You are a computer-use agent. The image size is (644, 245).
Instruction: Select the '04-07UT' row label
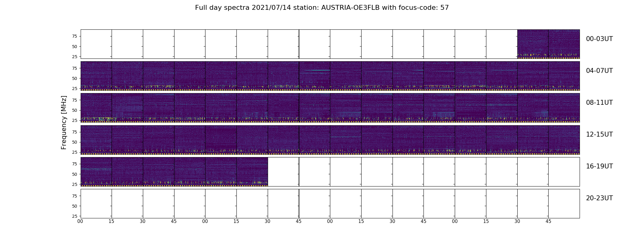click(x=599, y=71)
